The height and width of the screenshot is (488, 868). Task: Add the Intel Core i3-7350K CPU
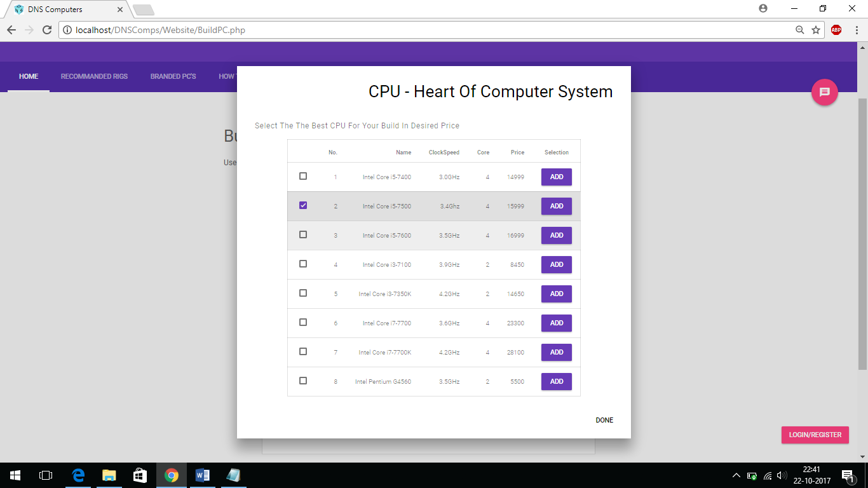(557, 294)
